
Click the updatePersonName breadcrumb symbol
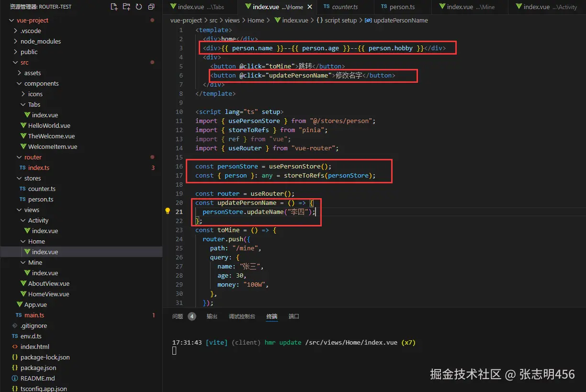coord(396,20)
